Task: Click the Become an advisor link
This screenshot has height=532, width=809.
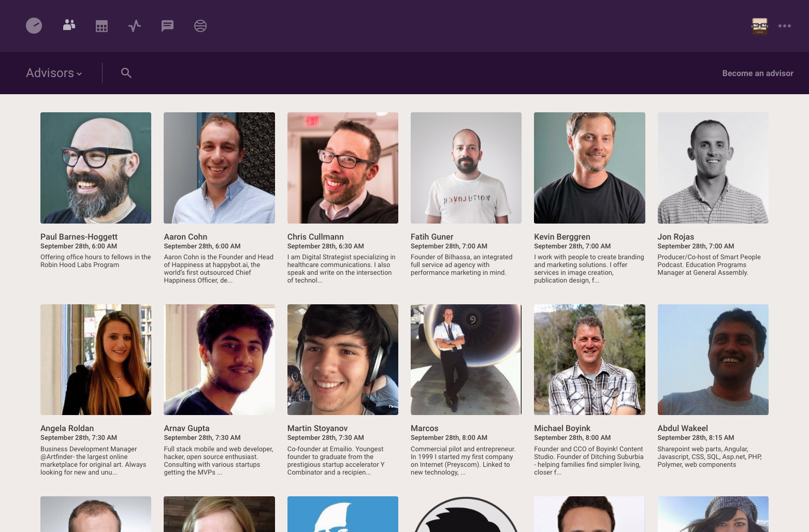Action: click(757, 73)
